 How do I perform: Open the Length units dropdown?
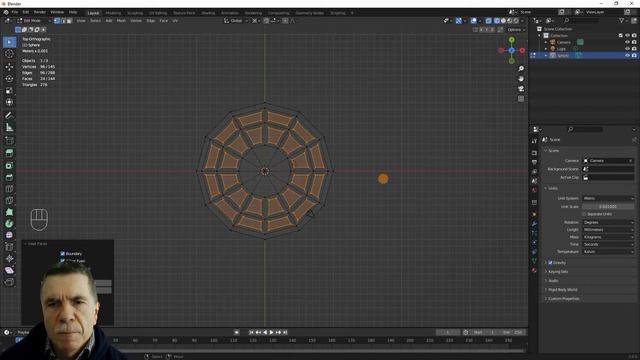(x=608, y=229)
